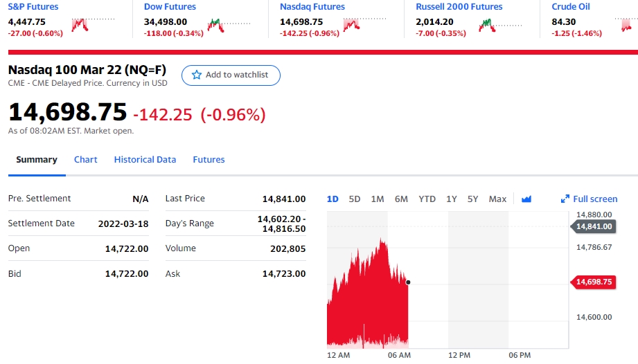Click the Dow Futures price 34,498.00
The width and height of the screenshot is (638, 364).
[165, 22]
